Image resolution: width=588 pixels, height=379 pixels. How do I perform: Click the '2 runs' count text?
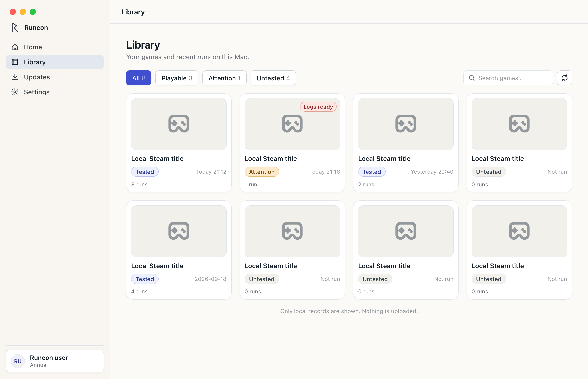click(x=366, y=184)
